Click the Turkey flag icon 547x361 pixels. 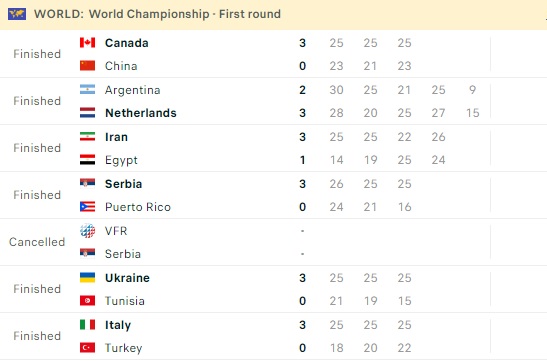pyautogui.click(x=87, y=348)
